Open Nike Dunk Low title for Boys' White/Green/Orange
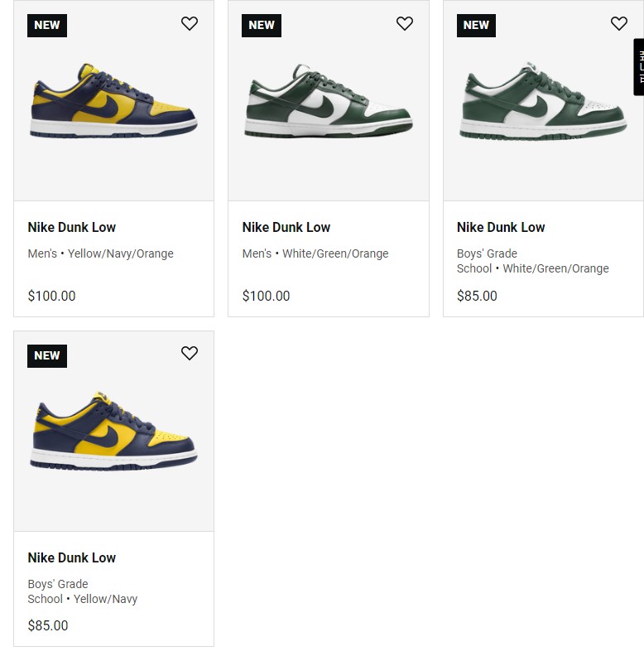 (501, 227)
